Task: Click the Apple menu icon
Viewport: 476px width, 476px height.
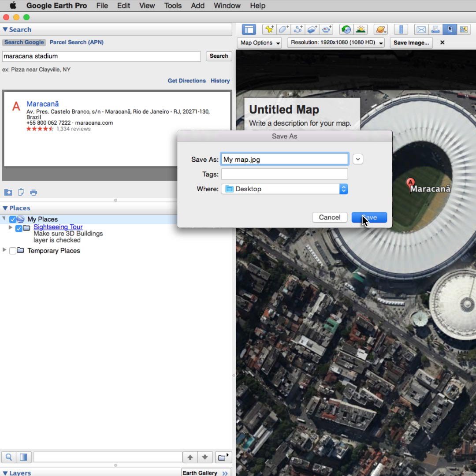Action: 13,5
